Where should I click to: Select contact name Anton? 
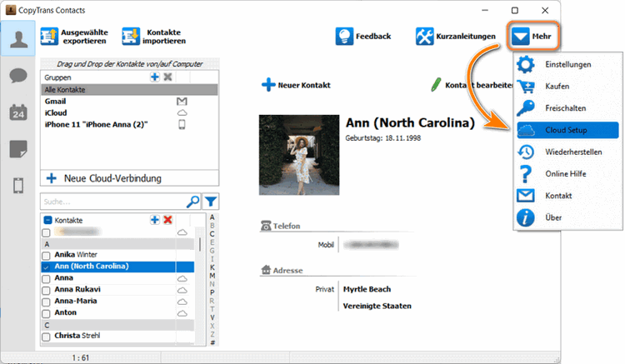[65, 312]
